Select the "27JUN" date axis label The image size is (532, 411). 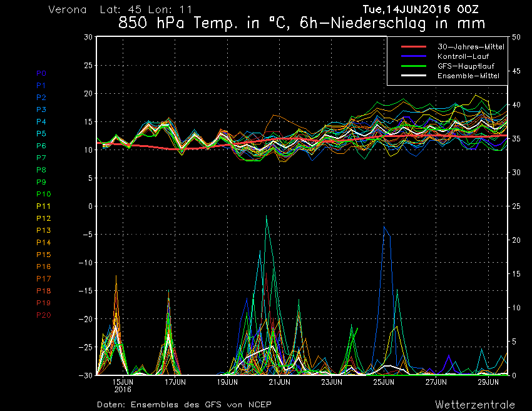click(x=436, y=382)
